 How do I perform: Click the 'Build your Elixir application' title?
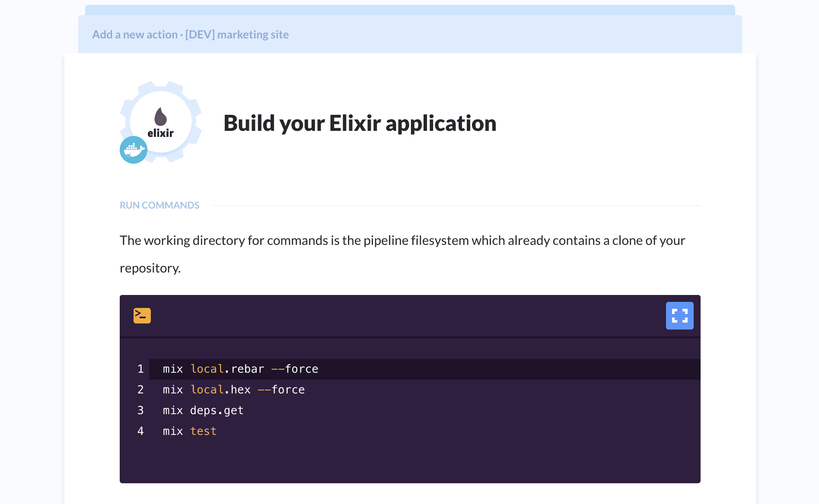click(360, 123)
